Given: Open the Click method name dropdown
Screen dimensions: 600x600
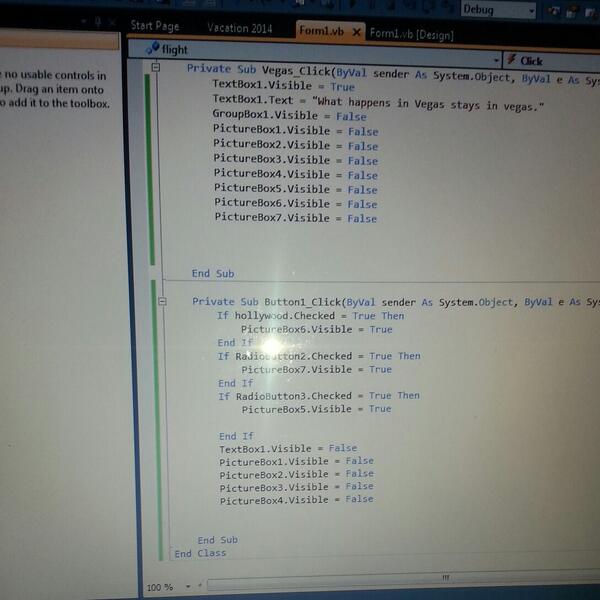Looking at the screenshot, I should point(552,61).
